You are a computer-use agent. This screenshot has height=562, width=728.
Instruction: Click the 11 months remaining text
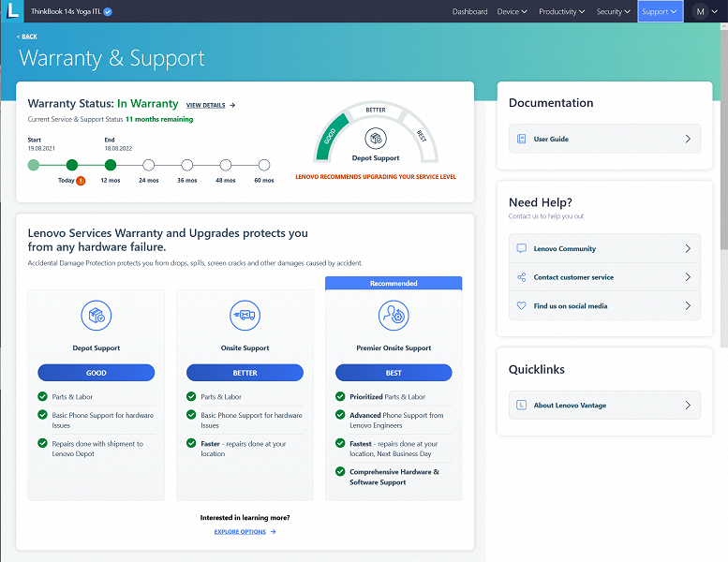click(159, 119)
